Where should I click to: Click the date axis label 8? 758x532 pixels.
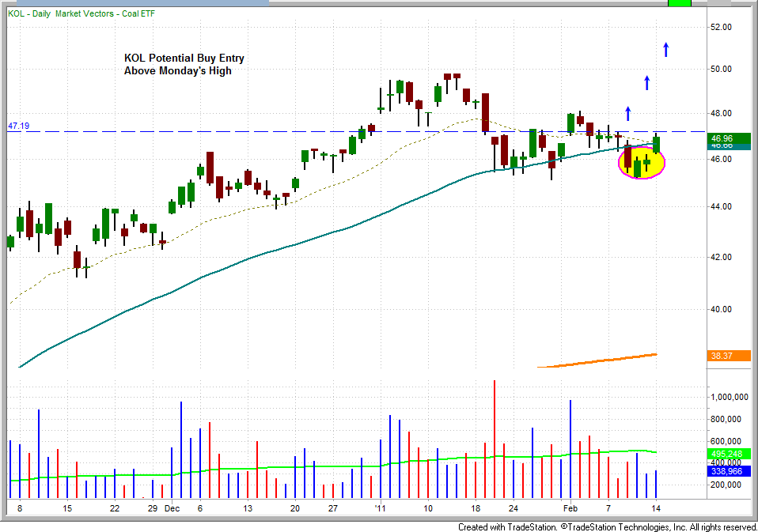[20, 508]
